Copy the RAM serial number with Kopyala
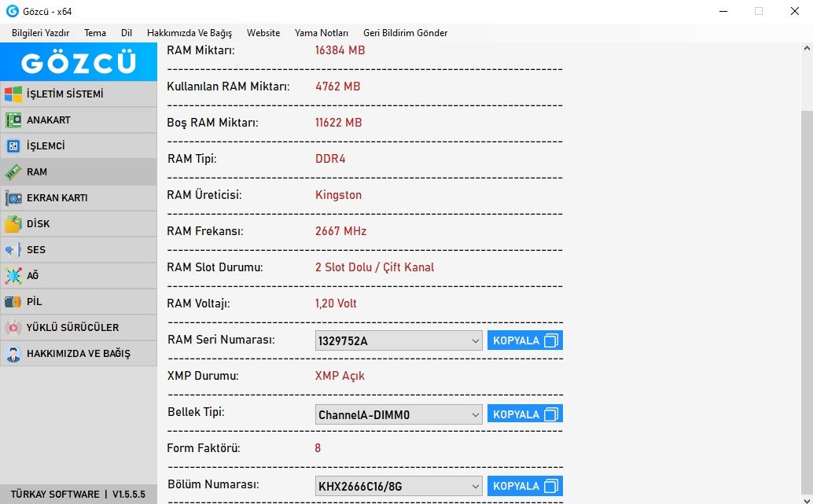 coord(524,340)
